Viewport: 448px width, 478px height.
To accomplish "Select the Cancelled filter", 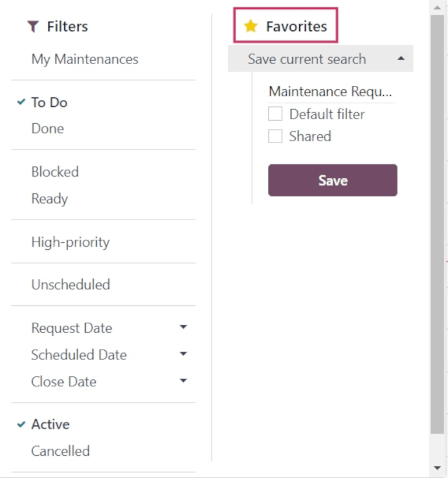I will coord(60,451).
